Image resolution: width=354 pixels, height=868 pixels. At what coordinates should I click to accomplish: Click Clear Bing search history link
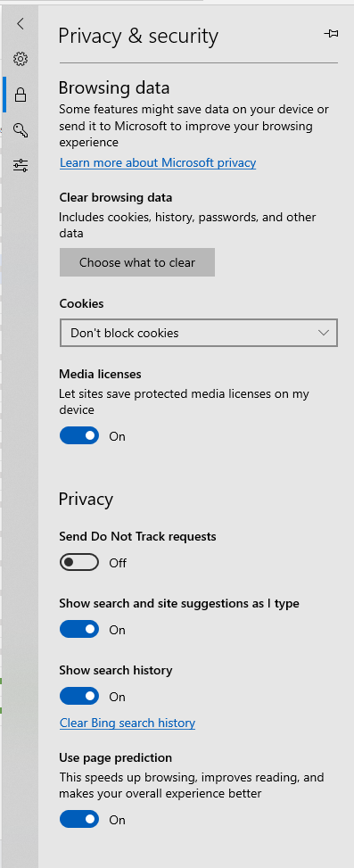coord(128,723)
